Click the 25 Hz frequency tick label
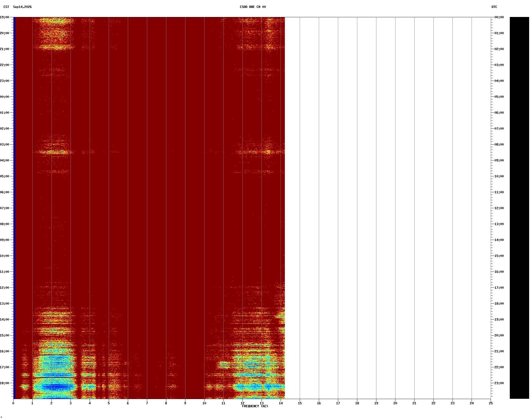The image size is (531, 420). 491,403
